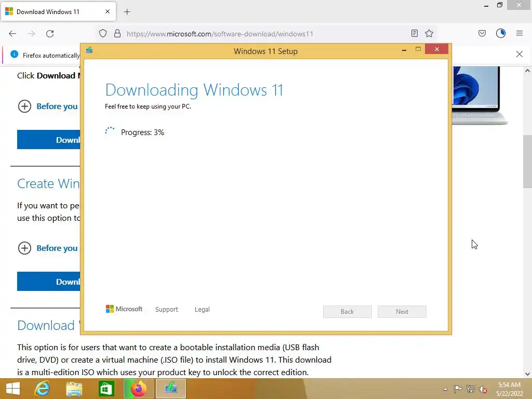Screen dimensions: 532x399
Task: Click the Windows 11 Setup title bar icon
Action: pos(89,50)
